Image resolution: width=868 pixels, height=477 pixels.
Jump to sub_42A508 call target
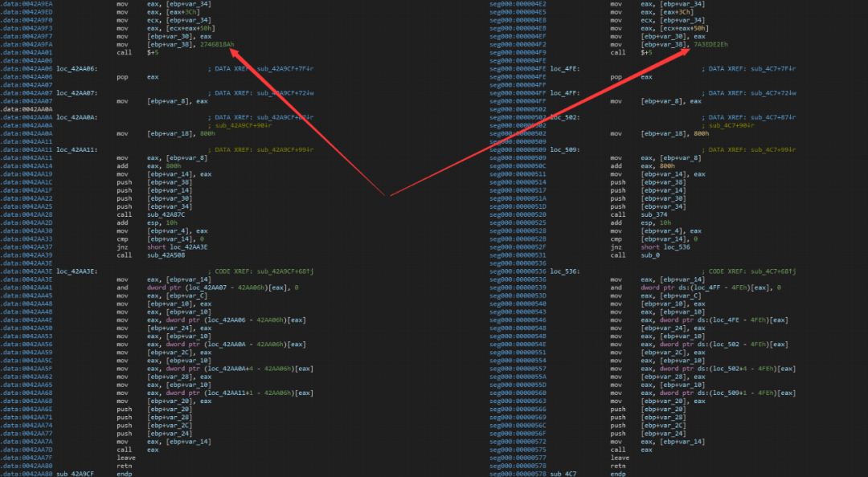click(166, 255)
